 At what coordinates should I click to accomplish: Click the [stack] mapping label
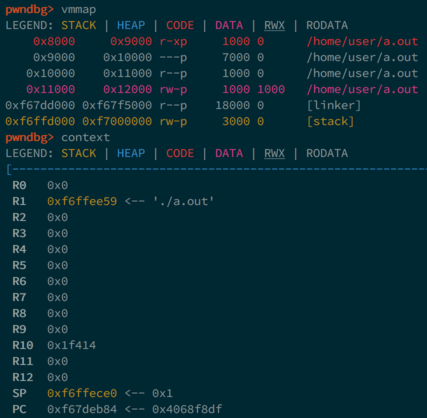pos(330,121)
